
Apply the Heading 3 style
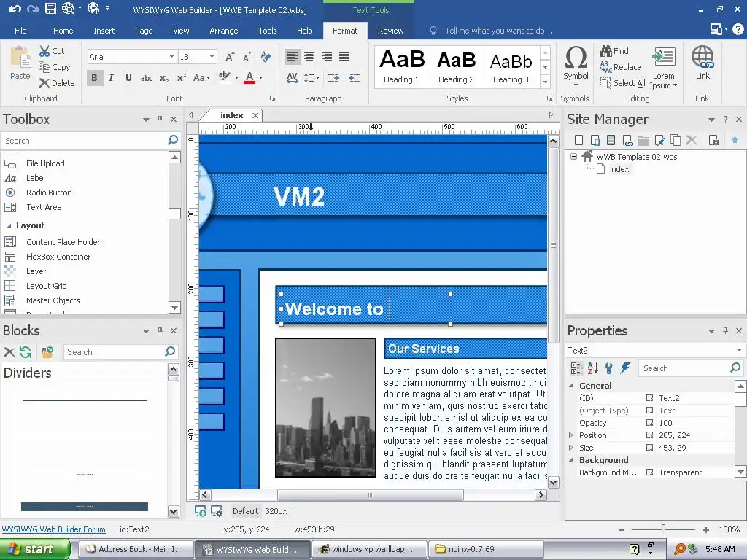511,66
